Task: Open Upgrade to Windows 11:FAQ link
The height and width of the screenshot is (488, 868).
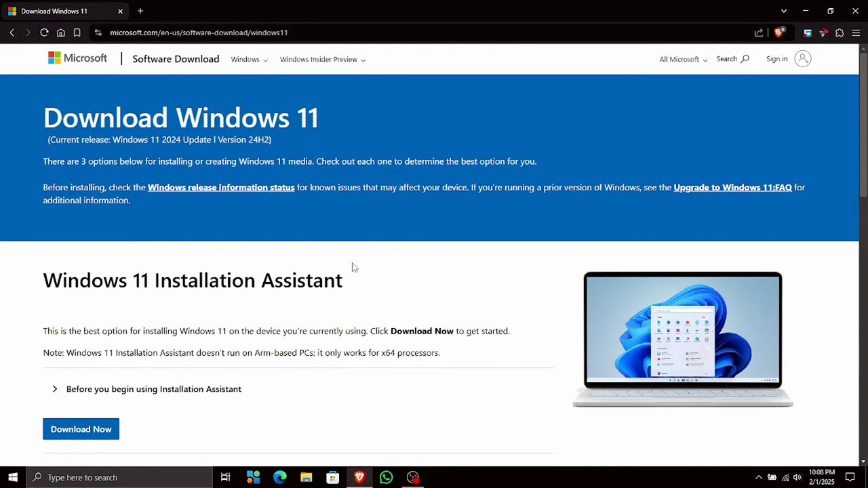Action: click(732, 187)
